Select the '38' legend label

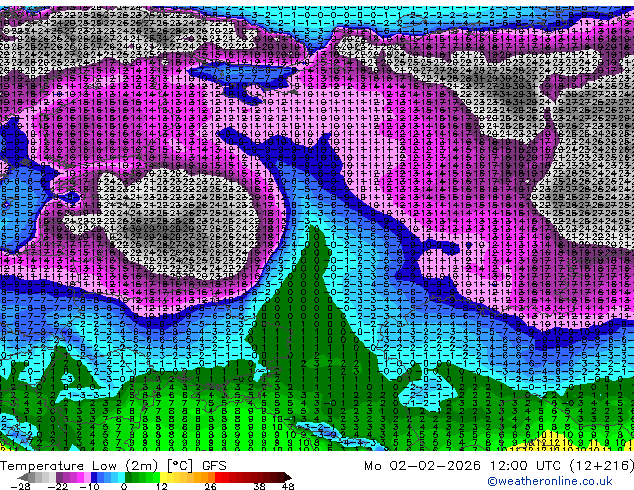pyautogui.click(x=260, y=486)
